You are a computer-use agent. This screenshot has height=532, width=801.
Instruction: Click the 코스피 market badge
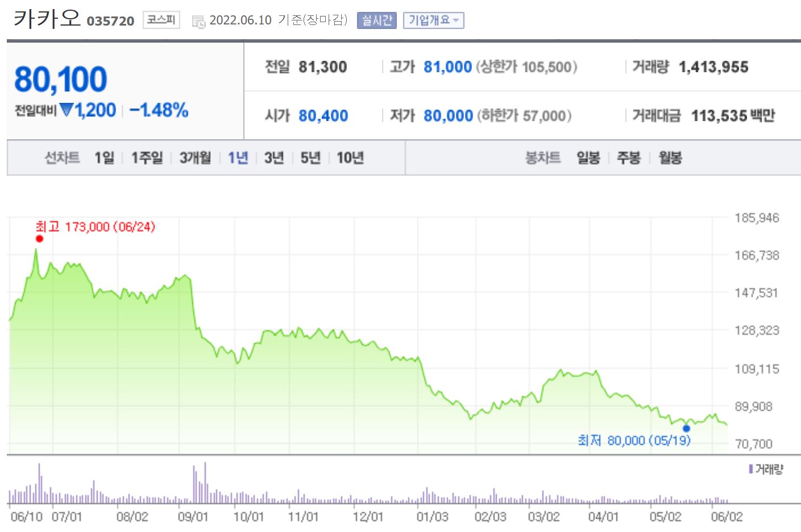click(161, 20)
